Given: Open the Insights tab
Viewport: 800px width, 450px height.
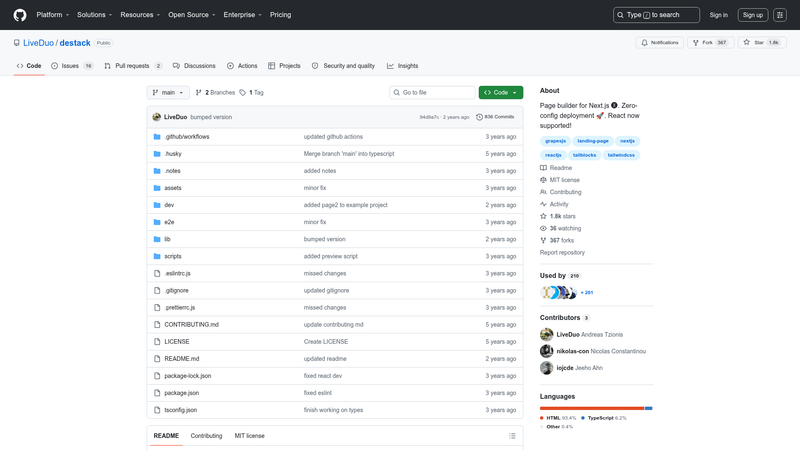Looking at the screenshot, I should (x=403, y=66).
